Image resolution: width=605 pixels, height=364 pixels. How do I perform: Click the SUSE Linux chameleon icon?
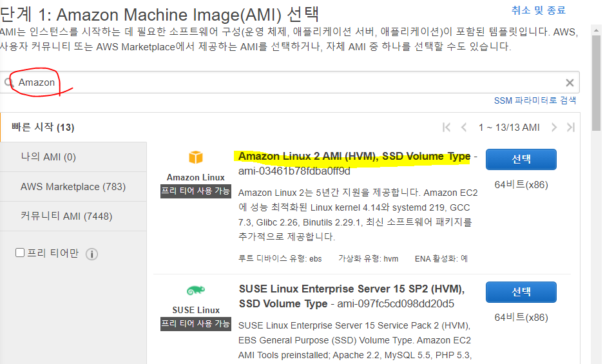196,290
